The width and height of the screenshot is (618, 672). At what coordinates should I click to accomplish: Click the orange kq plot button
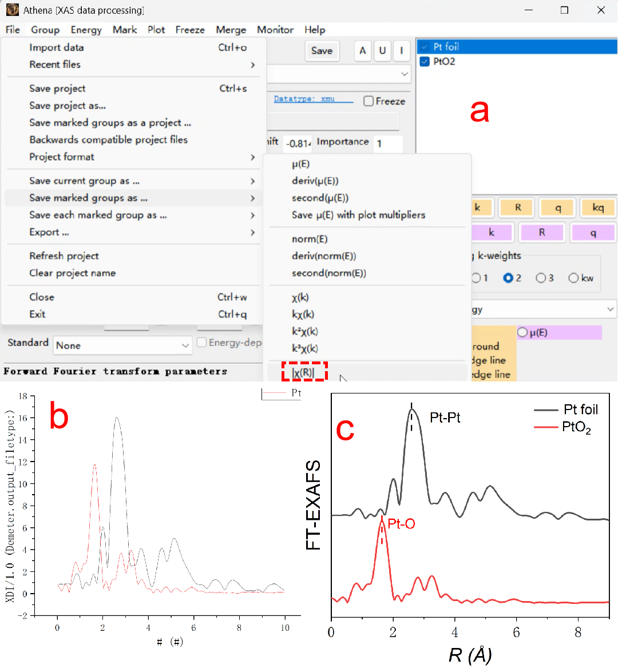599,208
